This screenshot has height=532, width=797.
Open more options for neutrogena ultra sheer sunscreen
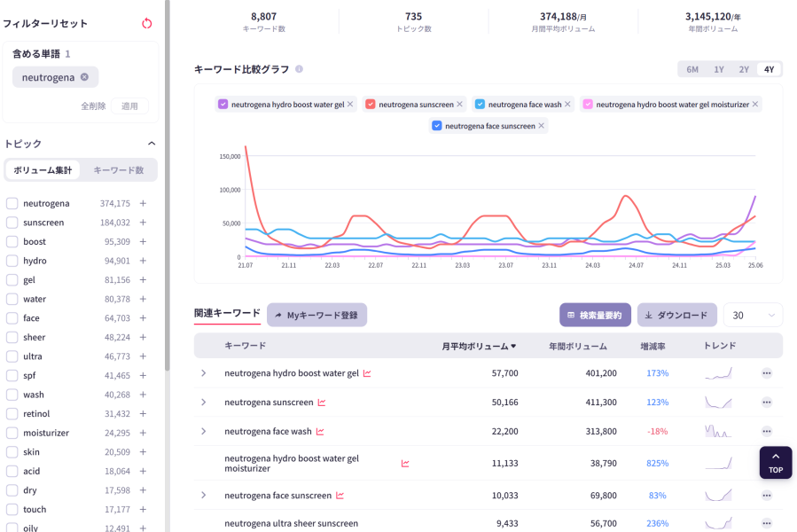coord(767,523)
